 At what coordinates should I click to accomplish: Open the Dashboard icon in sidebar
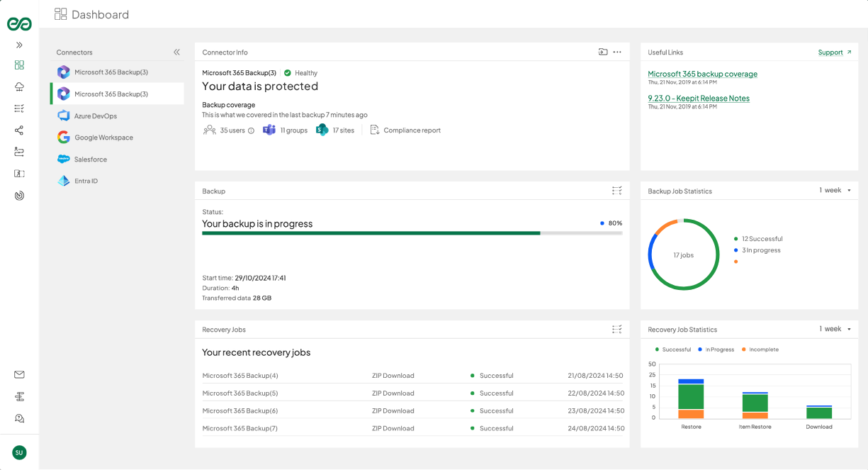pos(19,65)
